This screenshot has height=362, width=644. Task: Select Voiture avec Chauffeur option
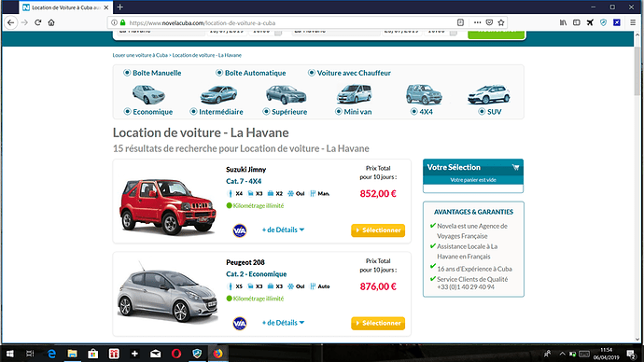coord(312,73)
